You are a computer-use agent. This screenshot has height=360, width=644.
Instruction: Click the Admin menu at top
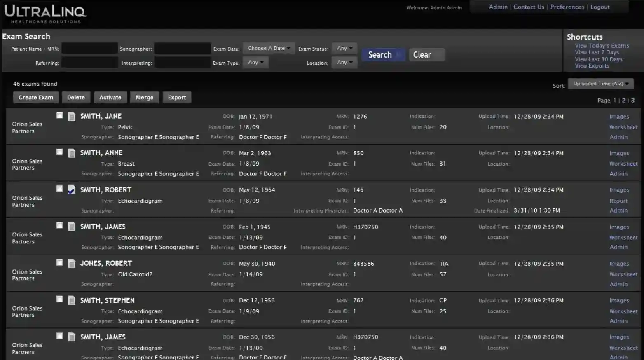coord(498,7)
